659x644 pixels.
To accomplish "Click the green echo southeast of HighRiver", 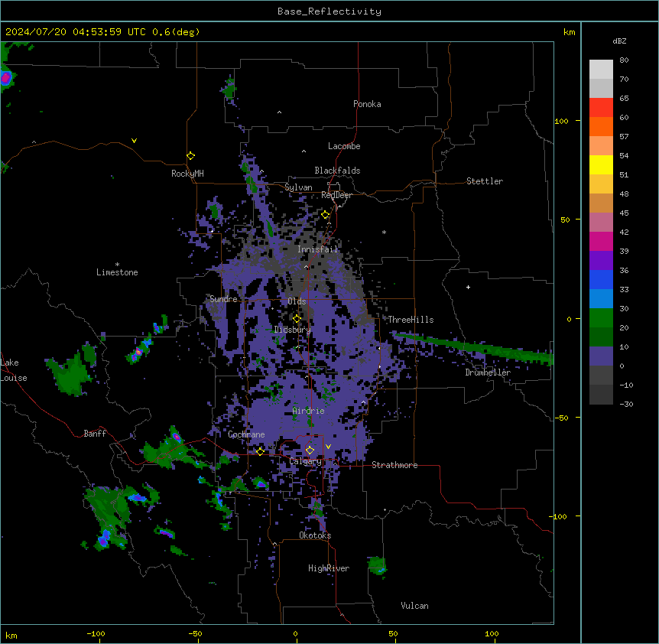I will pyautogui.click(x=377, y=565).
